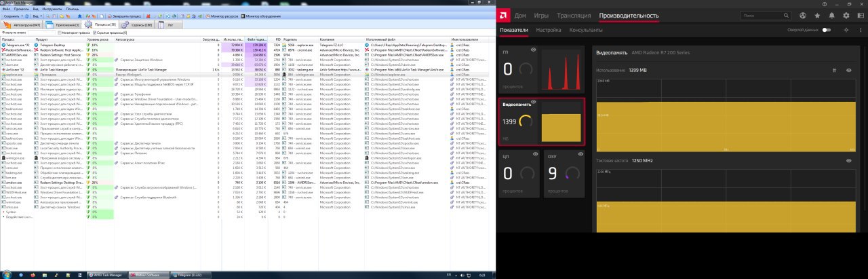Click the AMD logo in Radeon Software

click(505, 14)
